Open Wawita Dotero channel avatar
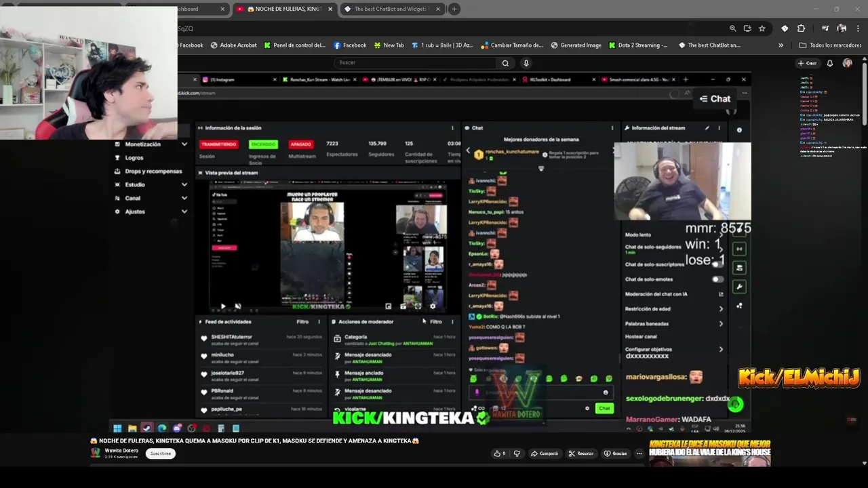The image size is (868, 488). 96,453
